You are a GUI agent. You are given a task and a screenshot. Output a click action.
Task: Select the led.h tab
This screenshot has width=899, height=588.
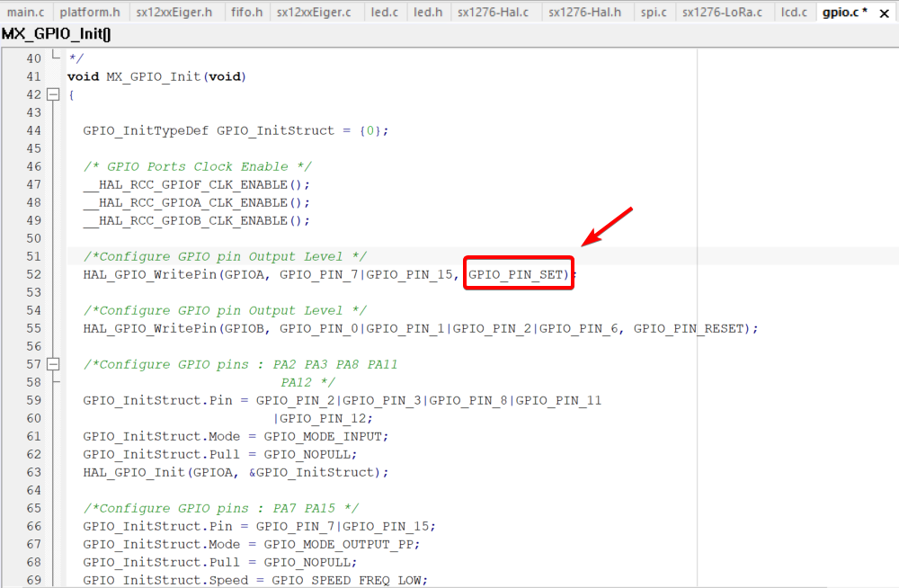(x=428, y=12)
